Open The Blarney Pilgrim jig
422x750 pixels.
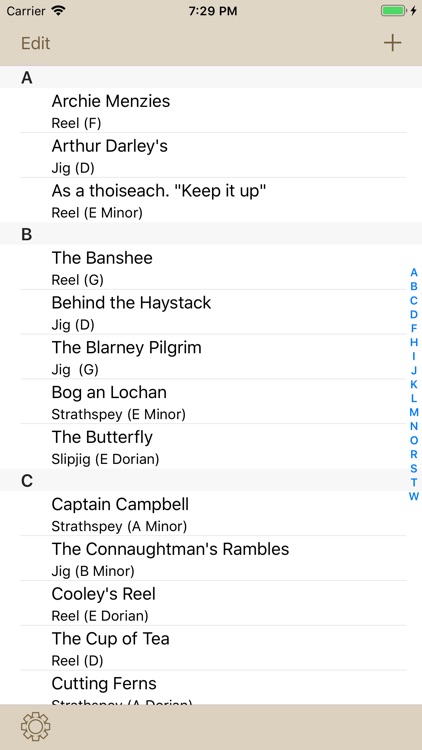click(x=211, y=357)
